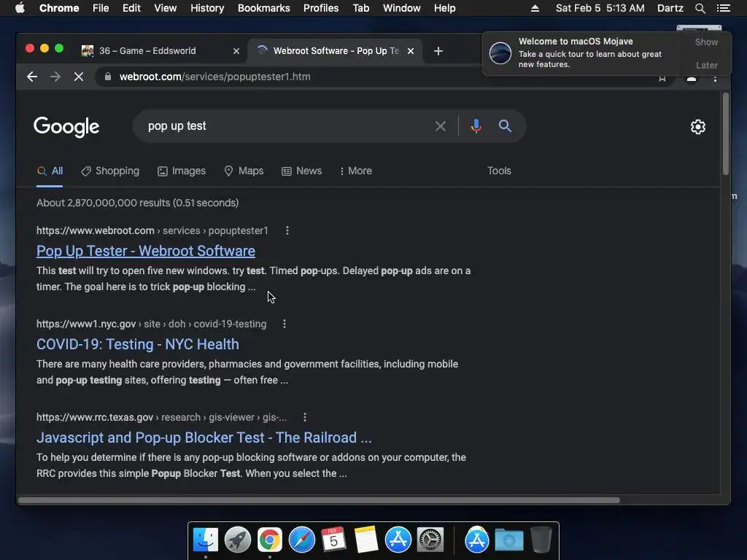Click the Chrome address bar URL

(x=215, y=77)
